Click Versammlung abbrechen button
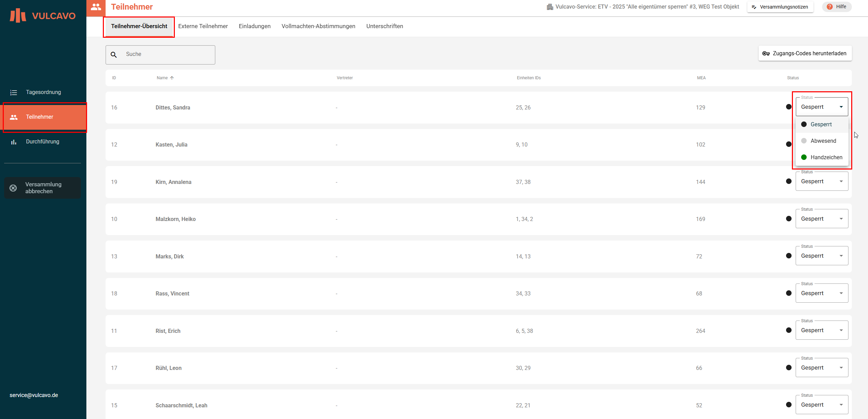This screenshot has height=419, width=868. pos(43,188)
